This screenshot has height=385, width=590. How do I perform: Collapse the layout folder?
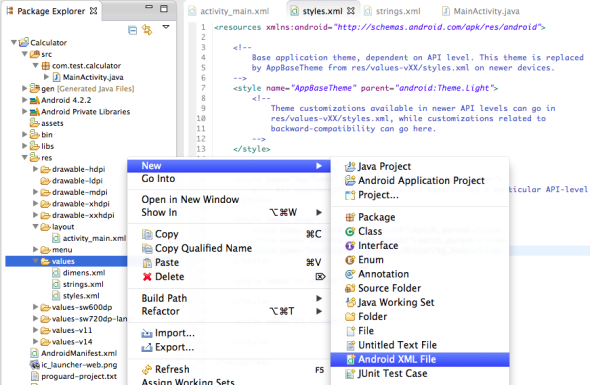(x=35, y=227)
